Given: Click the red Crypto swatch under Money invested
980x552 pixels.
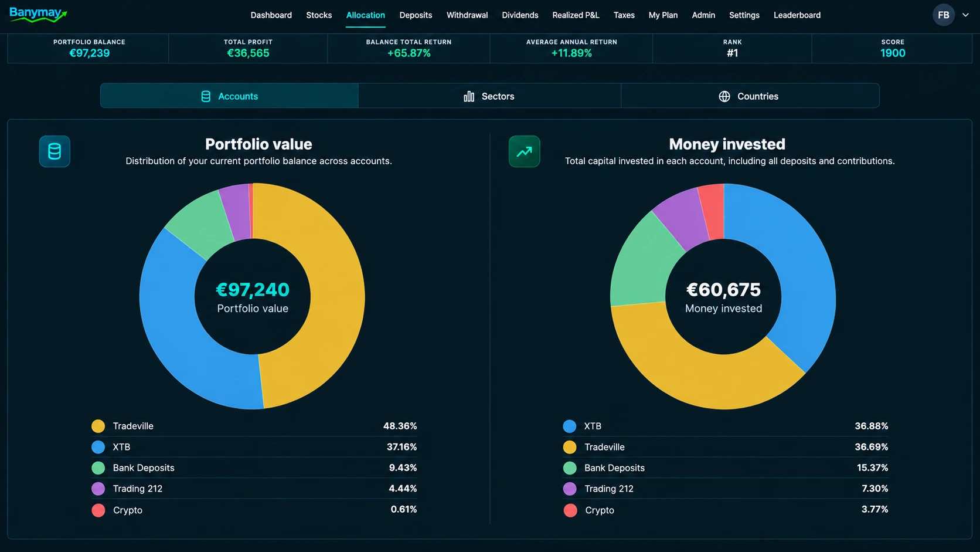Looking at the screenshot, I should [570, 510].
